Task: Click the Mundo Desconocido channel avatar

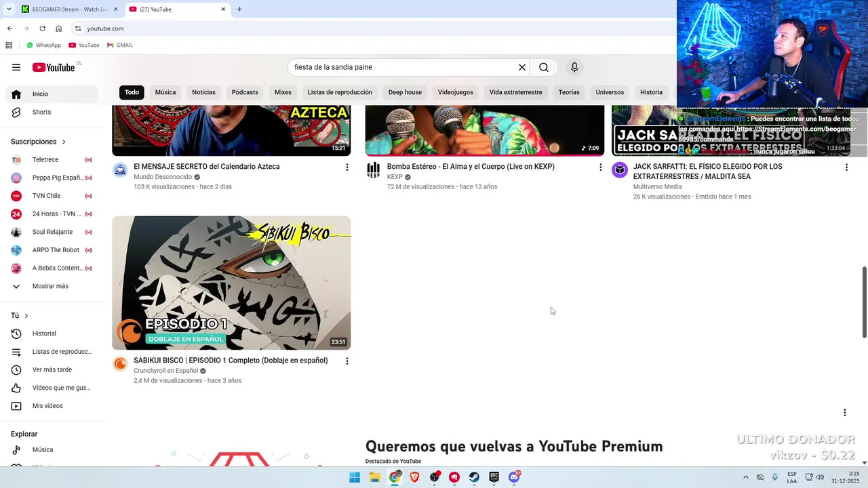Action: pyautogui.click(x=120, y=169)
